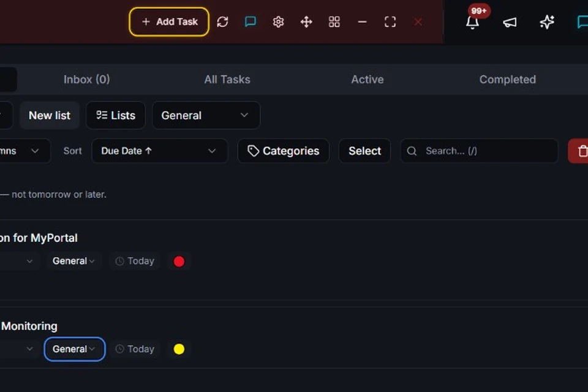
Task: Expand the status chevron on Monitoring task
Action: pyautogui.click(x=29, y=349)
